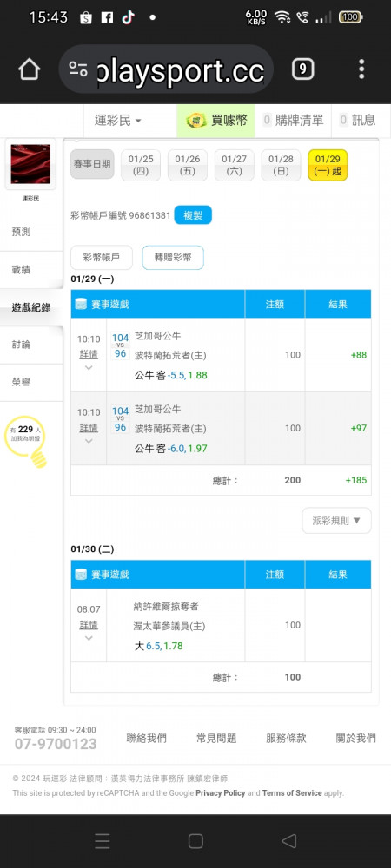Open the 常見問題 footer link

216,738
